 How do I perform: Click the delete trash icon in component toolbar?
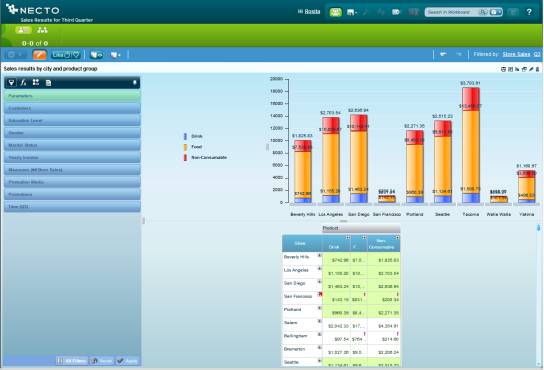pos(537,69)
